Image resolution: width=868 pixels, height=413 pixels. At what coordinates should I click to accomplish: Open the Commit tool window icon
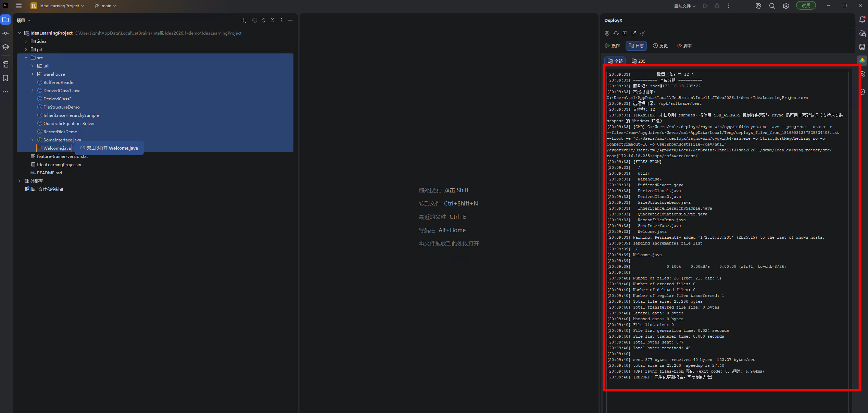[5, 33]
